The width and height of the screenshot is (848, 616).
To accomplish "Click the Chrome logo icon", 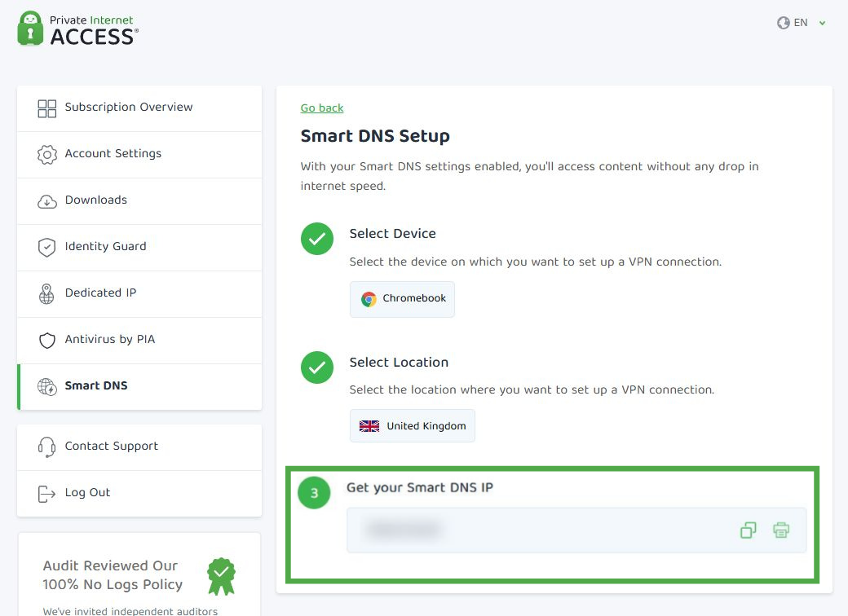I will [369, 299].
